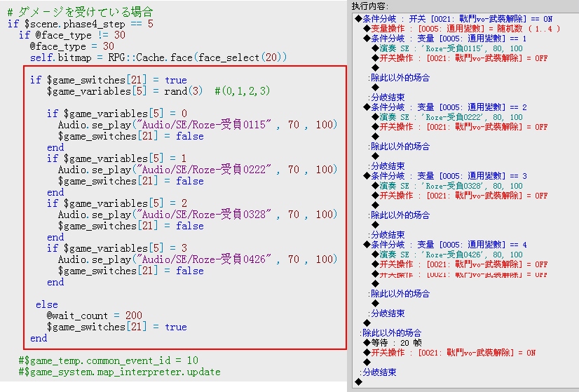Click the line 'if $game_variables[5] = 3'
Image resolution: width=579 pixels, height=392 pixels.
coord(117,248)
